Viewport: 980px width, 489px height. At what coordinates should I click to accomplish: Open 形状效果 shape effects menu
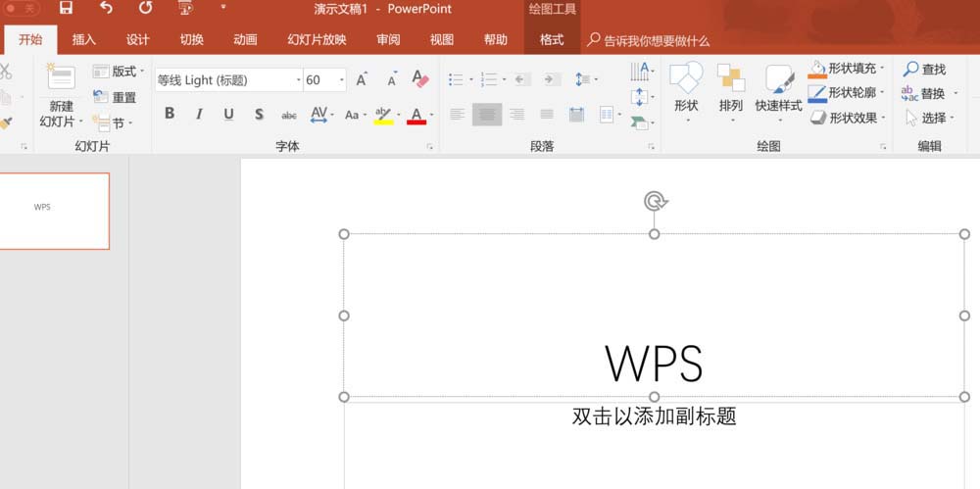click(x=848, y=119)
